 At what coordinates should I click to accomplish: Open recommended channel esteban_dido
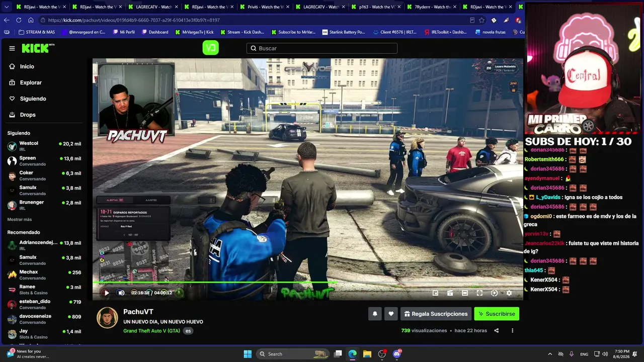pyautogui.click(x=44, y=304)
